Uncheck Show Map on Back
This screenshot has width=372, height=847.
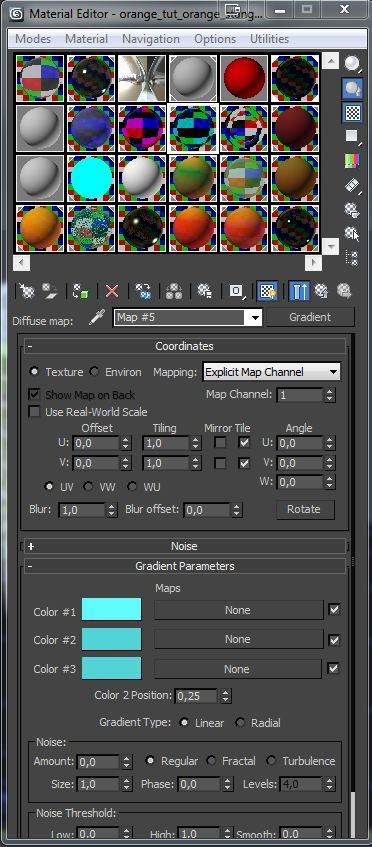(x=34, y=394)
